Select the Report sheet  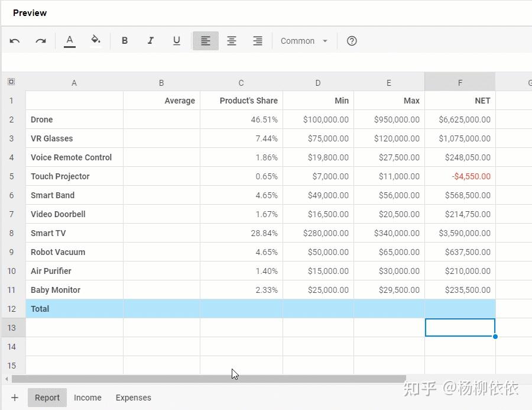47,398
